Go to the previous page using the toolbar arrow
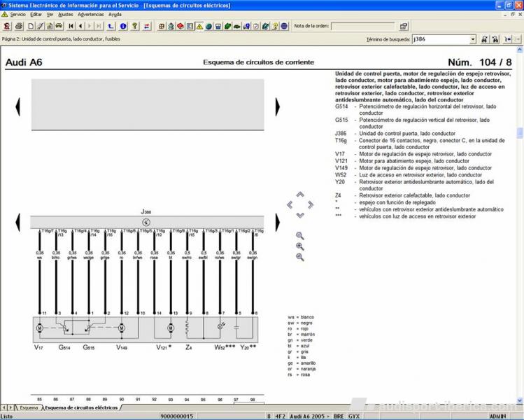The image size is (524, 420). [80, 26]
